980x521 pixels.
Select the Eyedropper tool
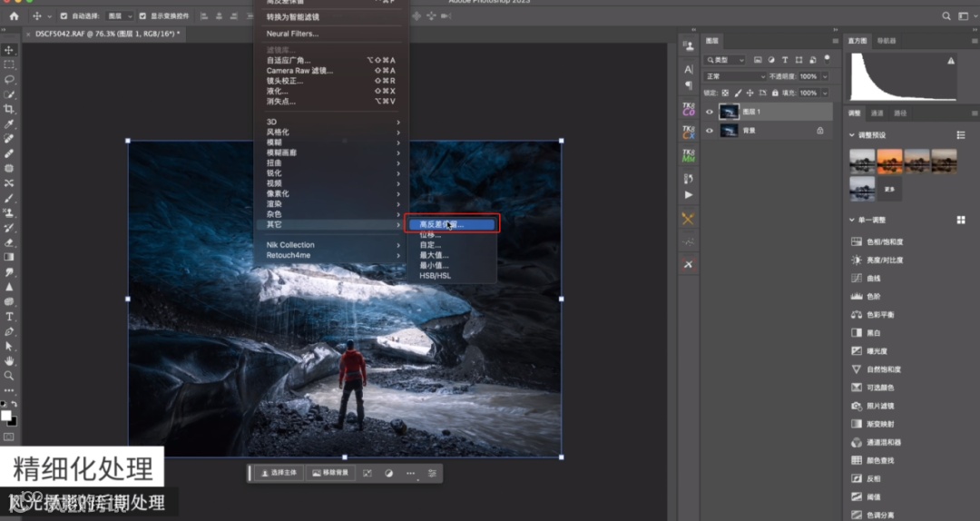point(9,123)
